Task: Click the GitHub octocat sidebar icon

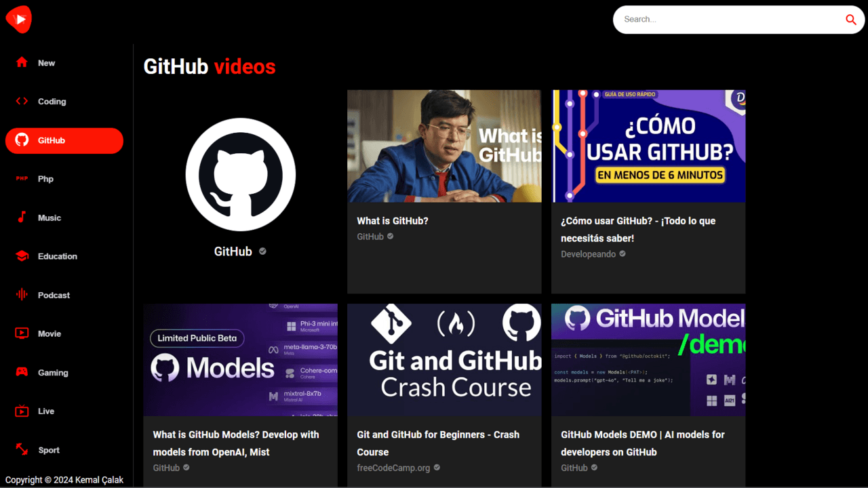Action: click(22, 140)
